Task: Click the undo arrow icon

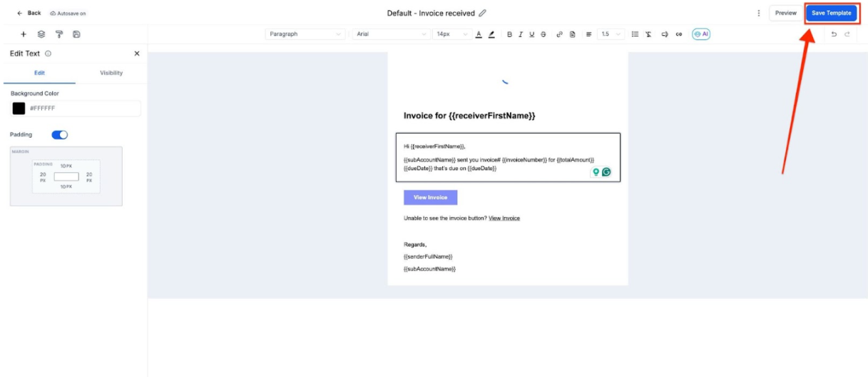Action: [834, 34]
